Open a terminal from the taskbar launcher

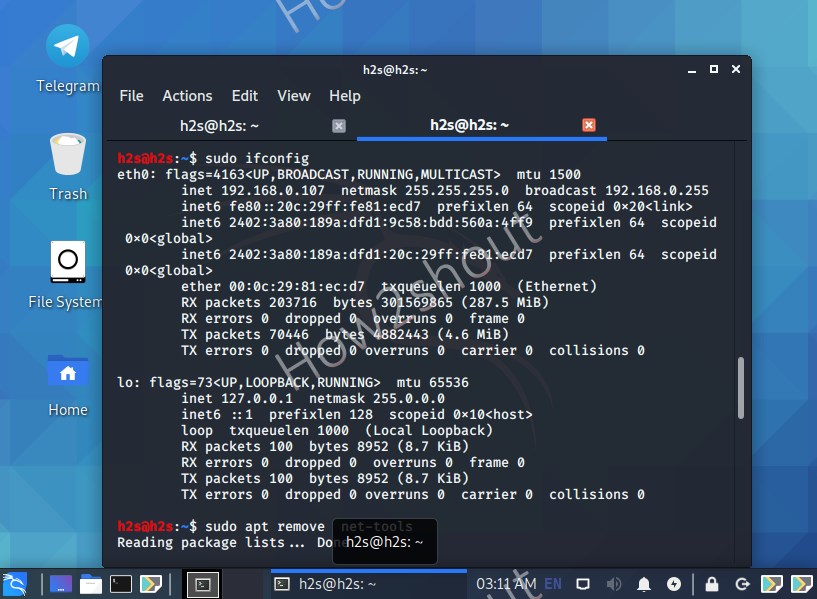tap(120, 583)
